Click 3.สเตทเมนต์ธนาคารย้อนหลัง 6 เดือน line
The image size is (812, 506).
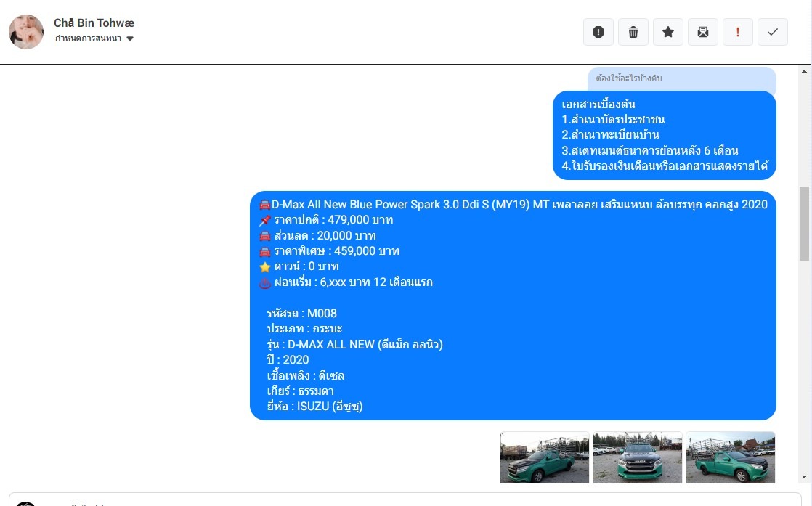650,150
